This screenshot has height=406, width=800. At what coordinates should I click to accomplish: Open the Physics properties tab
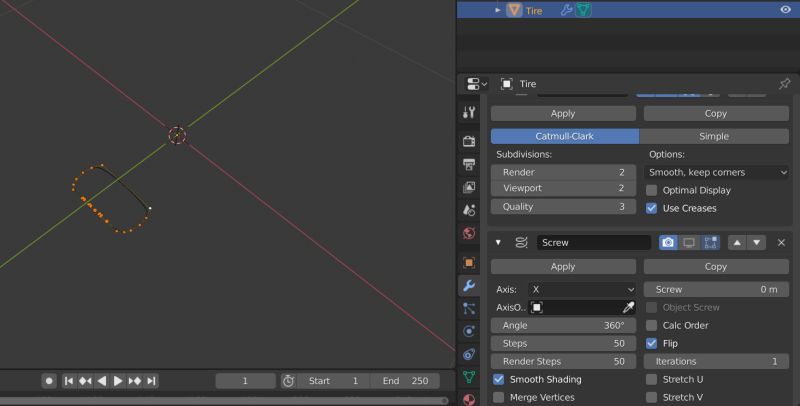[x=469, y=331]
